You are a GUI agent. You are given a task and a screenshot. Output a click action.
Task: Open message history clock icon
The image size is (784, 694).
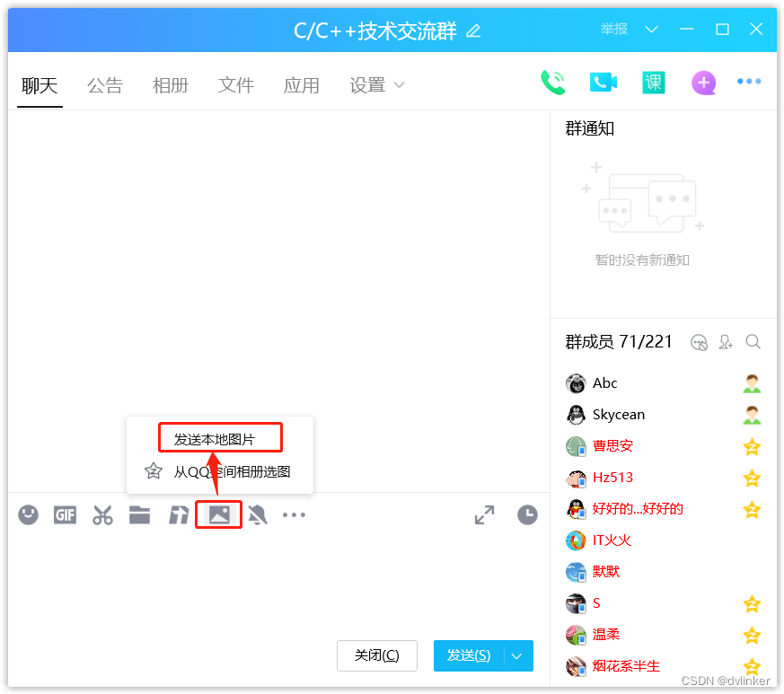[x=527, y=515]
